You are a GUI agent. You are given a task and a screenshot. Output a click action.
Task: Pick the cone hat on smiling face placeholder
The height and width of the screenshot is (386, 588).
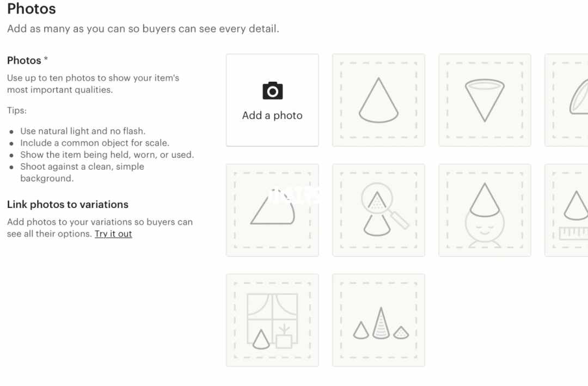point(485,210)
